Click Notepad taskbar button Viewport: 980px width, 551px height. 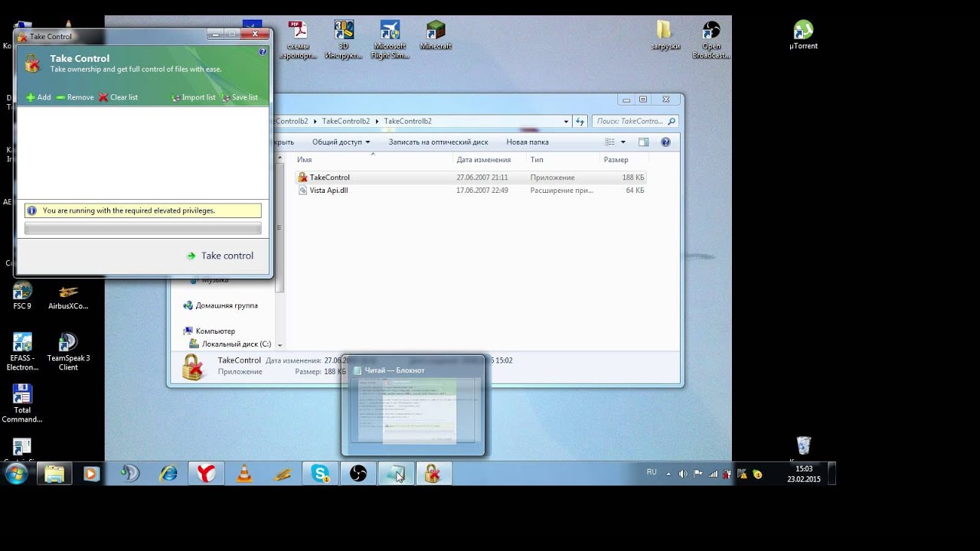click(x=396, y=474)
